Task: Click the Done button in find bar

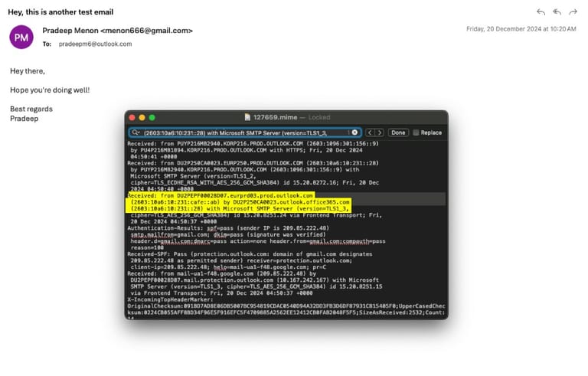Action: pyautogui.click(x=398, y=132)
